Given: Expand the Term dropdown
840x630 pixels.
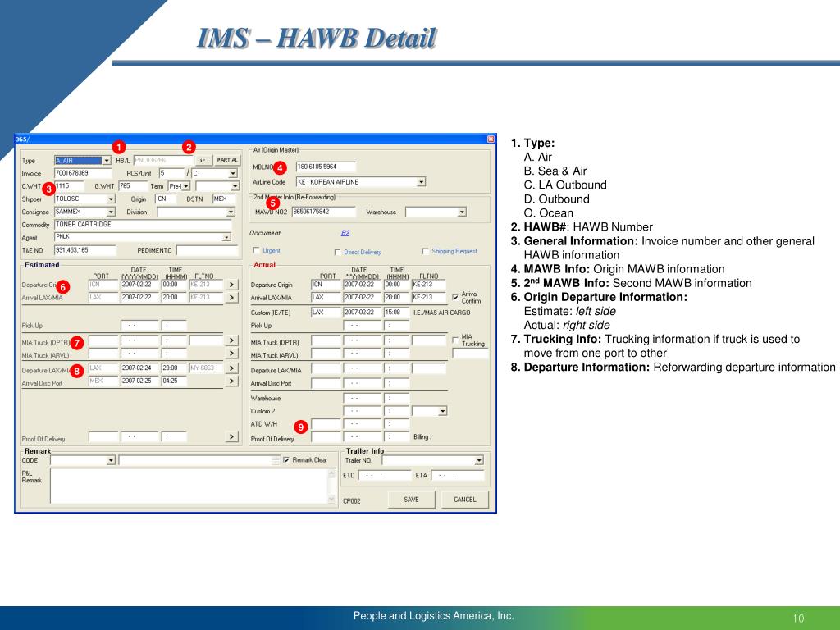Looking at the screenshot, I should (186, 186).
